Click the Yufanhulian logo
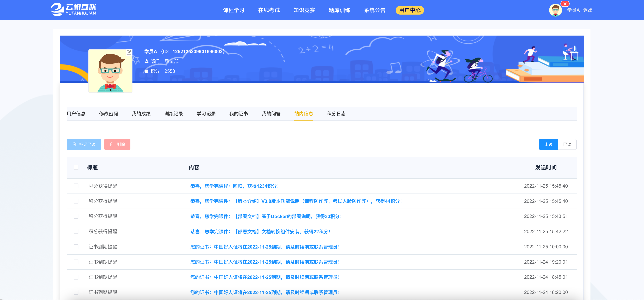Screen dimensions: 644x300 point(73,10)
